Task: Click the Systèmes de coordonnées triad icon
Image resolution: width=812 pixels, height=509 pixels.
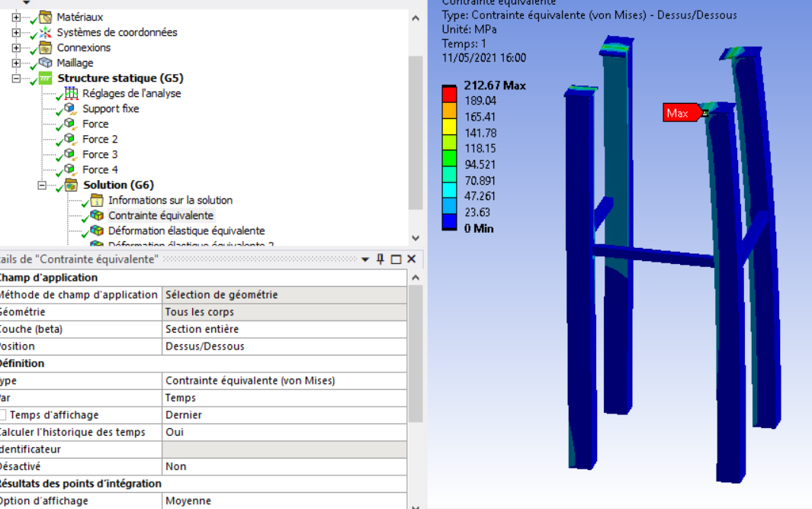Action: coord(47,32)
